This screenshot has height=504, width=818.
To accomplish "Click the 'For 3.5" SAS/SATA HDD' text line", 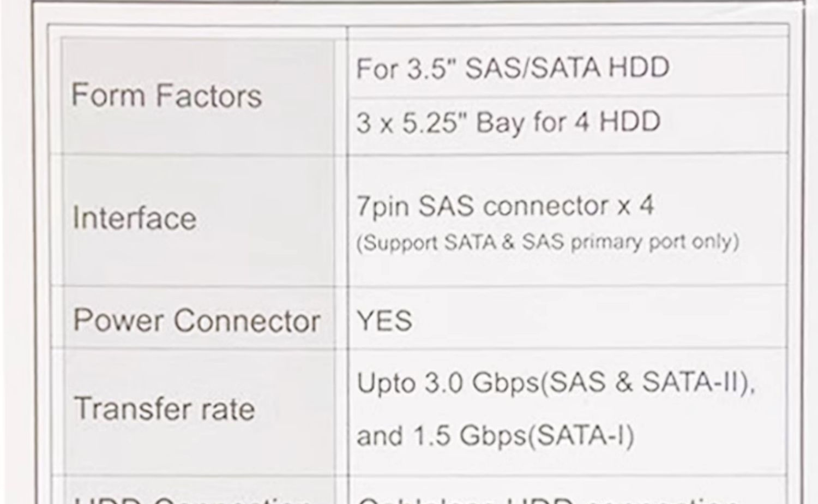I will pos(513,68).
